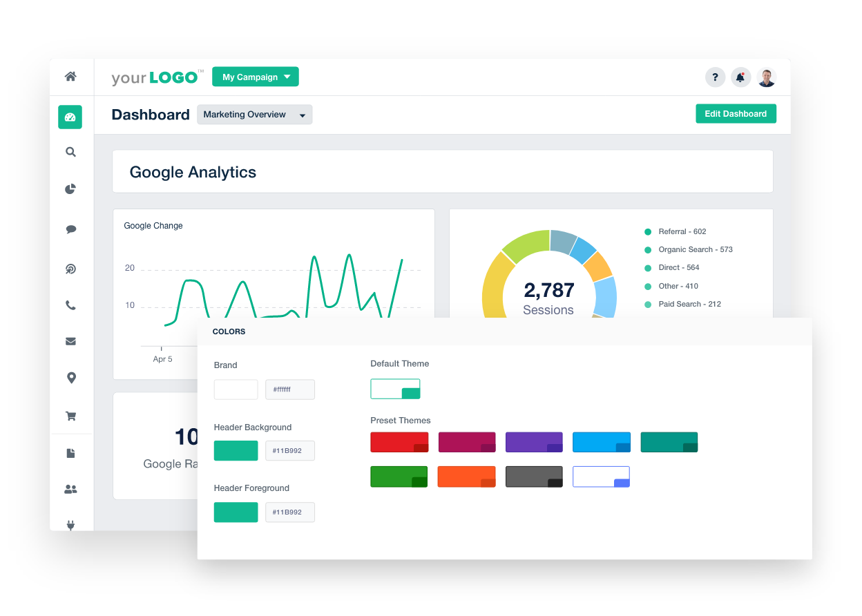The height and width of the screenshot is (616, 862).
Task: Open the document icon in sidebar
Action: click(70, 453)
